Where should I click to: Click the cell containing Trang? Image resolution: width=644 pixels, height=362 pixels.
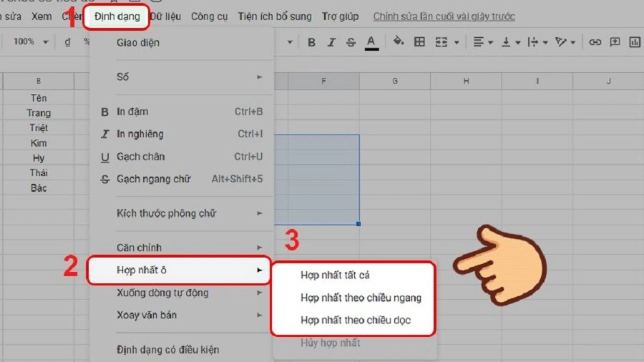39,113
